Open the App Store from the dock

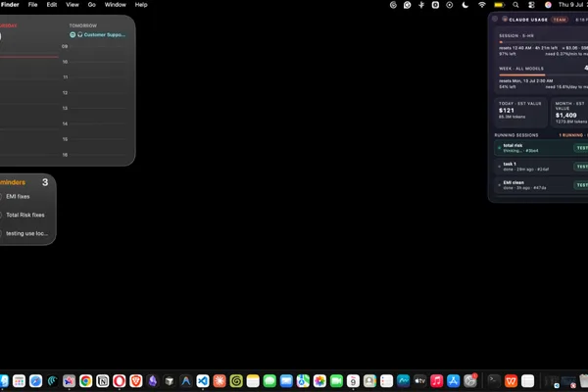point(453,381)
